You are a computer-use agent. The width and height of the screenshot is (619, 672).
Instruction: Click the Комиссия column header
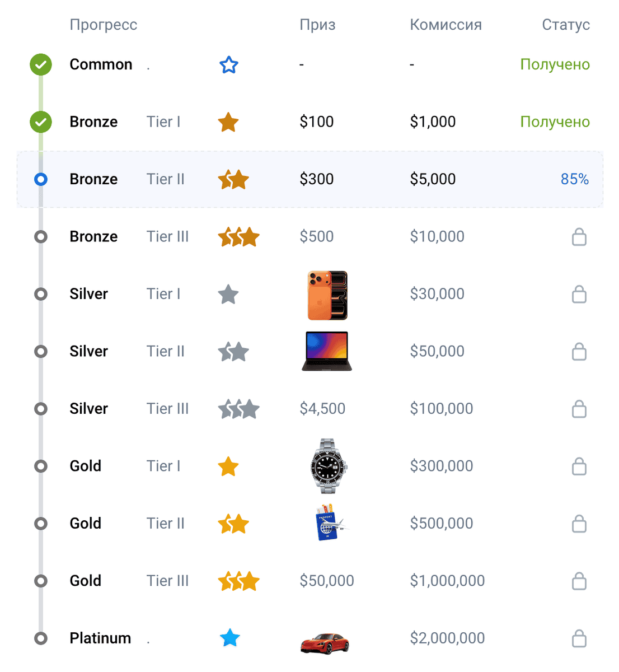tap(446, 25)
